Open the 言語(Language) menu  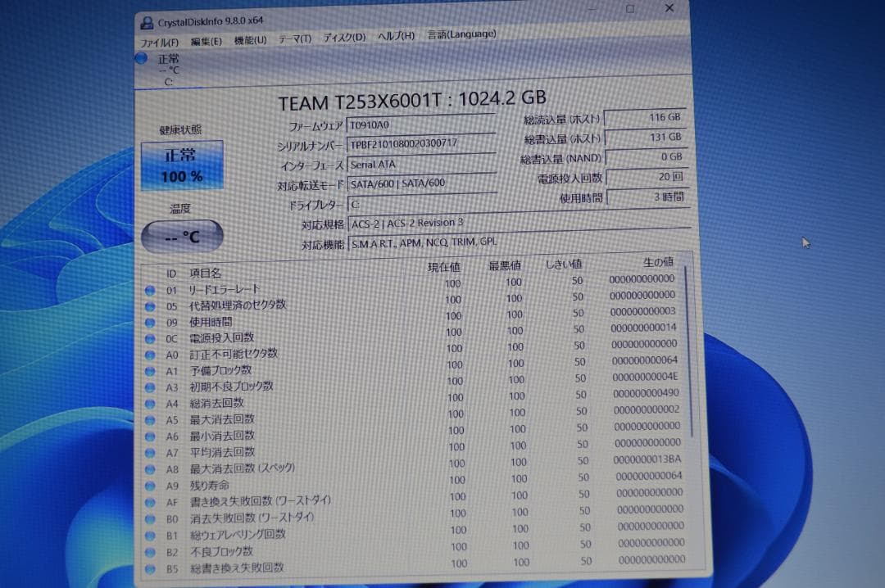(461, 34)
